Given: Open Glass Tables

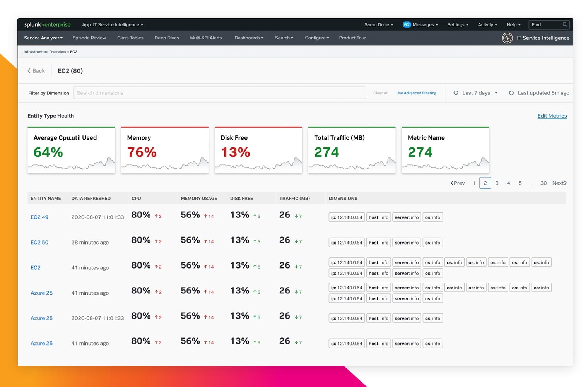Looking at the screenshot, I should tap(130, 38).
